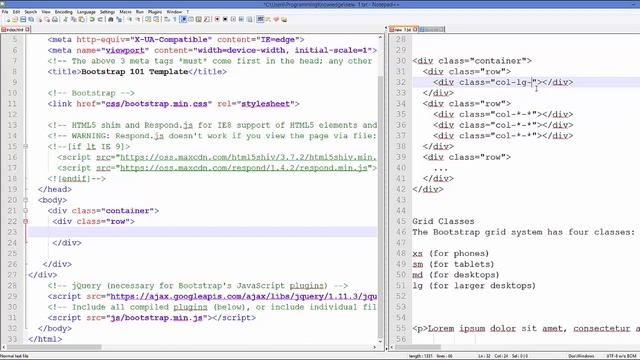
Task: Collapse the container div fold, line 21
Action: point(25,211)
